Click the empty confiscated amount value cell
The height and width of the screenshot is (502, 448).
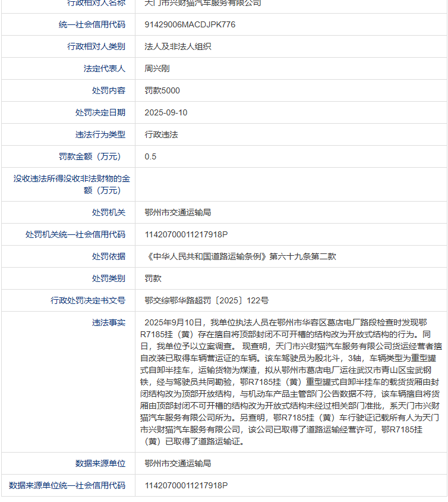[291, 184]
